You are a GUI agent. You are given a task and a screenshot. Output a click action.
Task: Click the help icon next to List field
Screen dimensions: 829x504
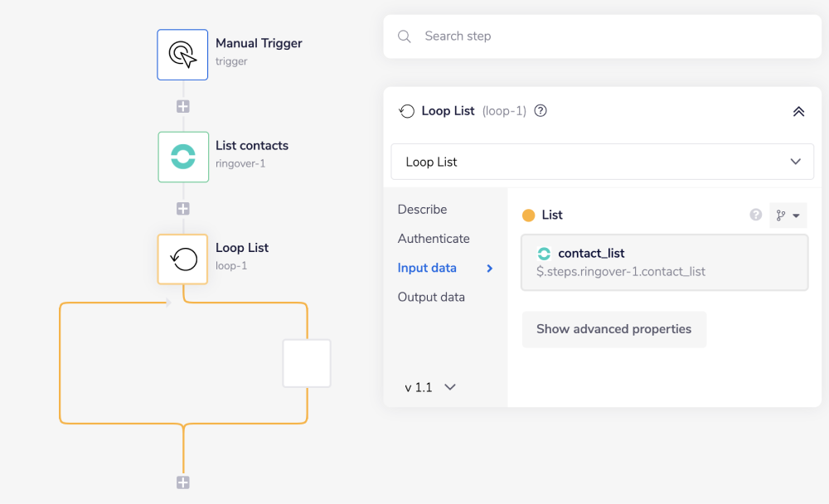[x=755, y=215]
